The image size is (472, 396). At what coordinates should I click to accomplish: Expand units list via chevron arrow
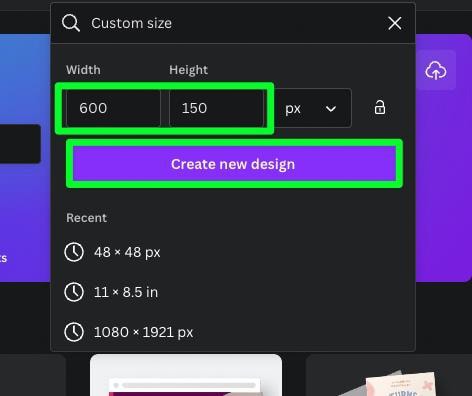point(331,109)
